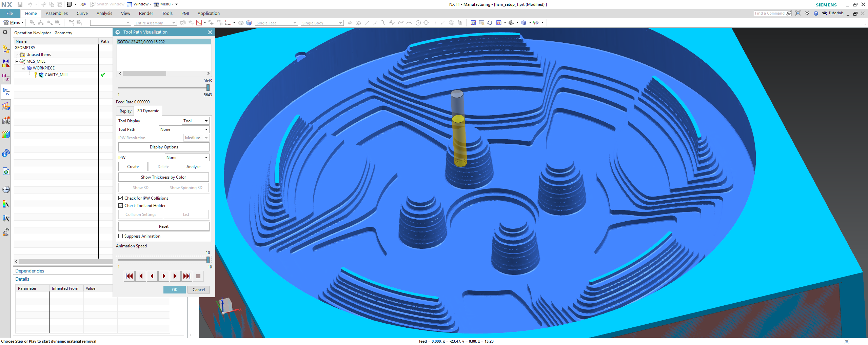Skip to next operation end

[187, 276]
